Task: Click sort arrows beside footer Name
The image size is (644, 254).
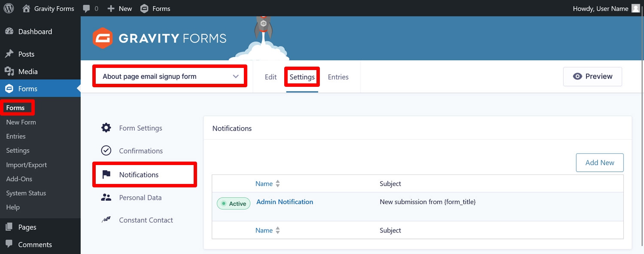Action: (278, 231)
